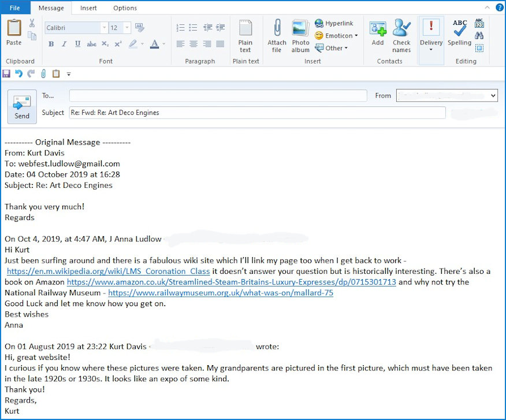Screen dimensions: 506x420
Task: Open the Wikipedia LMS Coronation Class link
Action: click(108, 272)
